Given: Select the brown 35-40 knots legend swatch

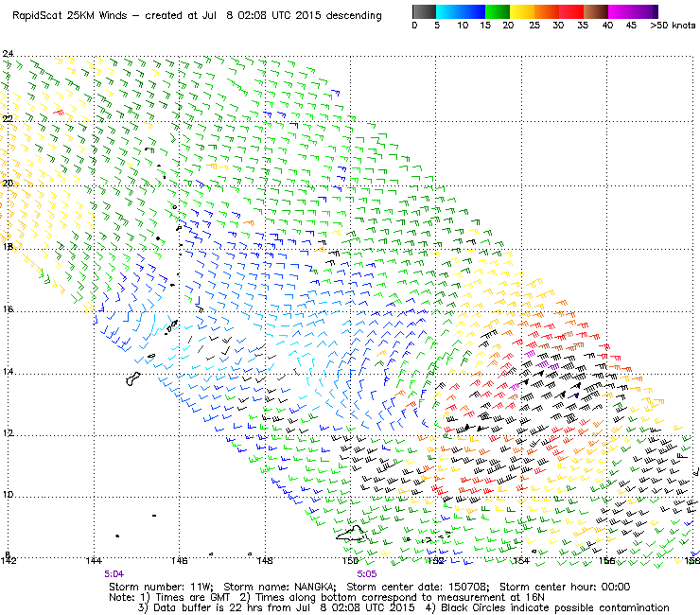Looking at the screenshot, I should (596, 11).
